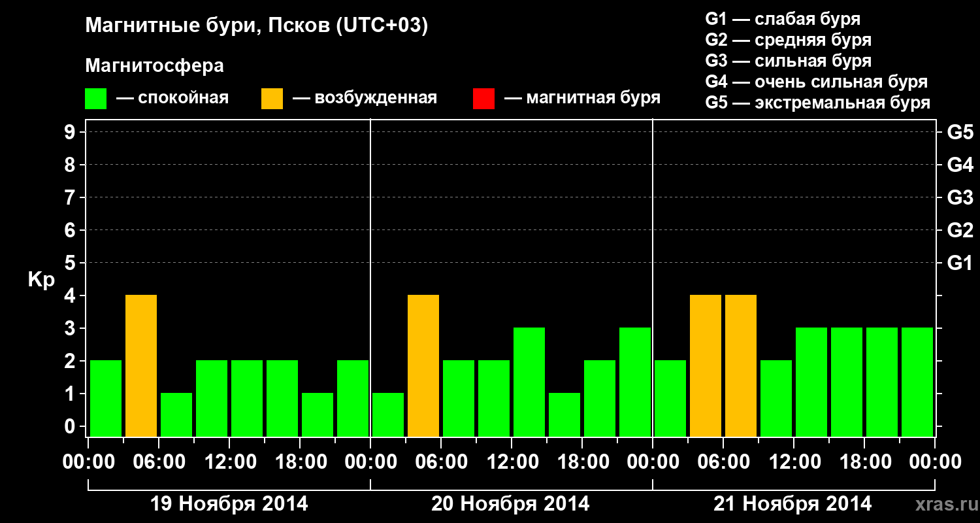Image resolution: width=980 pixels, height=523 pixels.
Task: Click the 06:00–09:00 Kp 1 bar on 19 Ноября
Action: (176, 414)
